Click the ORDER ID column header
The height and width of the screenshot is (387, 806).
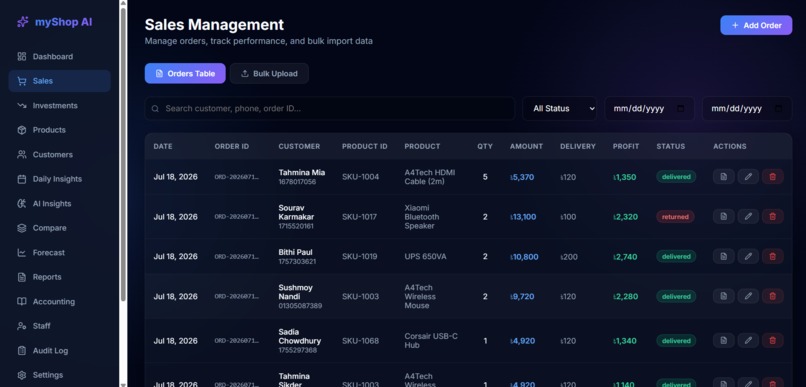point(232,146)
